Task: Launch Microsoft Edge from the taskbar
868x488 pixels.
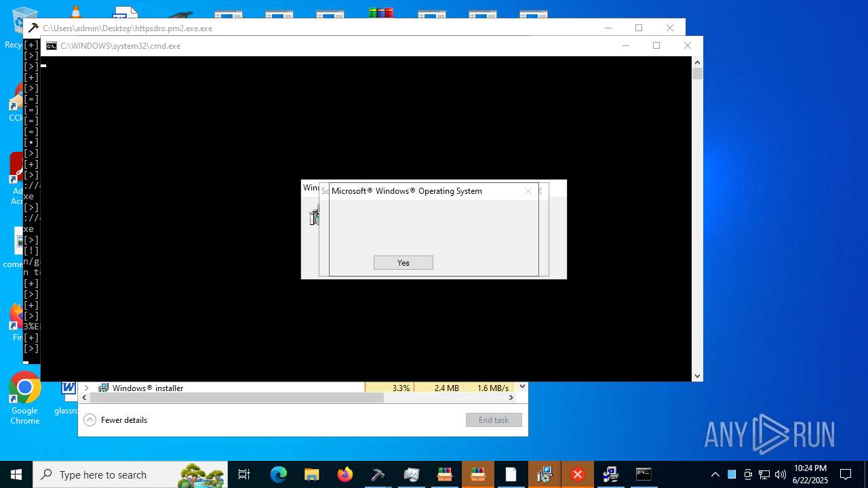Action: click(278, 474)
